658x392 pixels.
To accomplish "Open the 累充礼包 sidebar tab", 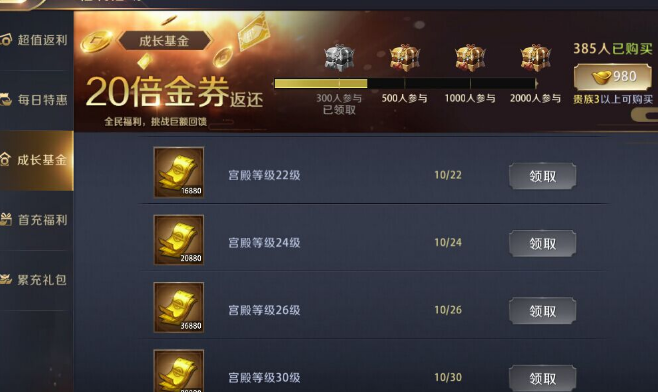I will point(37,280).
